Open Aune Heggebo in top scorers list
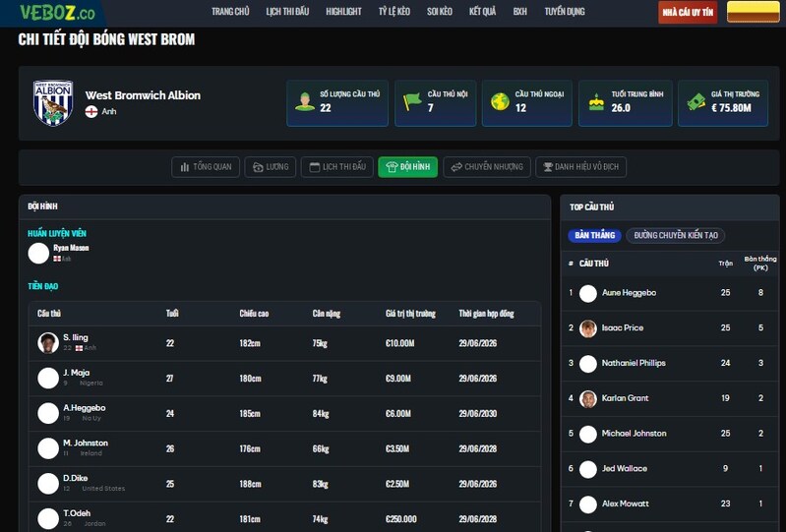Viewport: 786px width, 532px height. point(629,293)
